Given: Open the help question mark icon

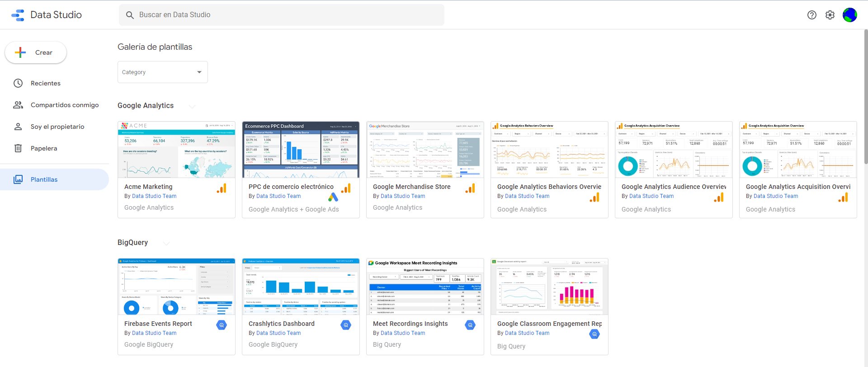Looking at the screenshot, I should click(811, 15).
